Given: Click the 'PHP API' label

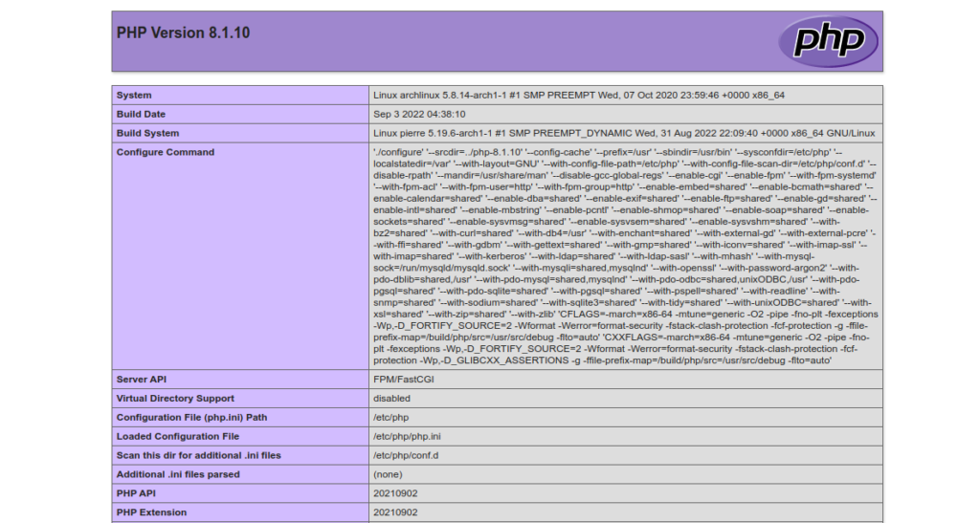Looking at the screenshot, I should tap(136, 493).
